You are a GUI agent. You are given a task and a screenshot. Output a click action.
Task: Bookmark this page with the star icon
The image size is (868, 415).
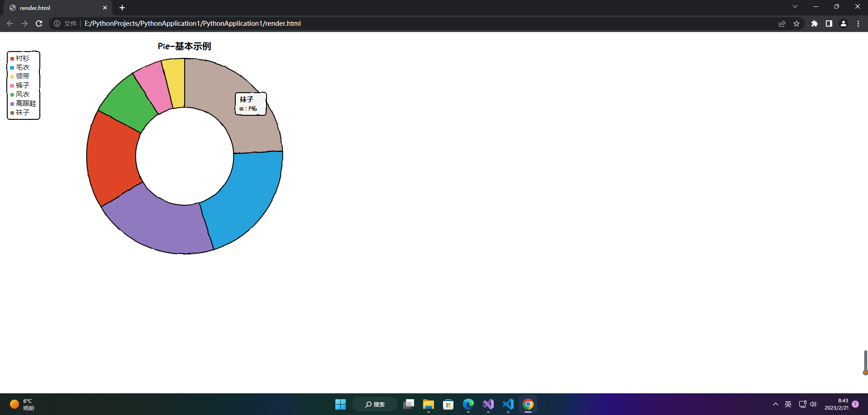point(796,24)
